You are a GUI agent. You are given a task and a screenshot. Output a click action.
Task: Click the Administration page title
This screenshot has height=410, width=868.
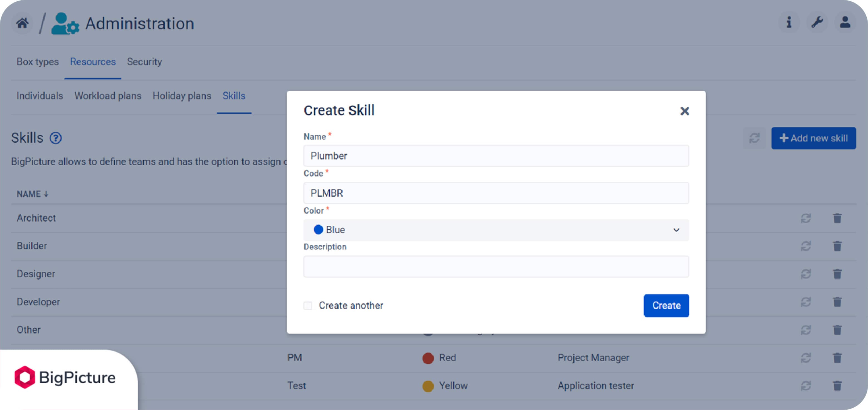tap(139, 24)
